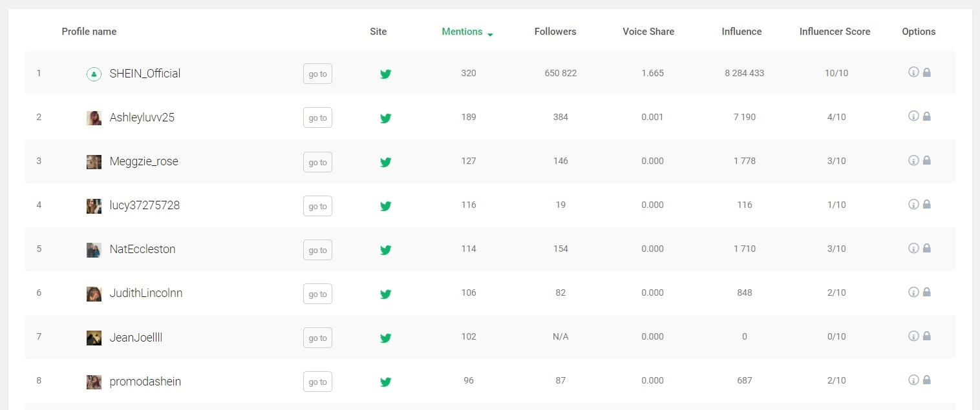Sort table by Influencer Score header
Viewport: 980px width, 410px height.
[x=835, y=32]
